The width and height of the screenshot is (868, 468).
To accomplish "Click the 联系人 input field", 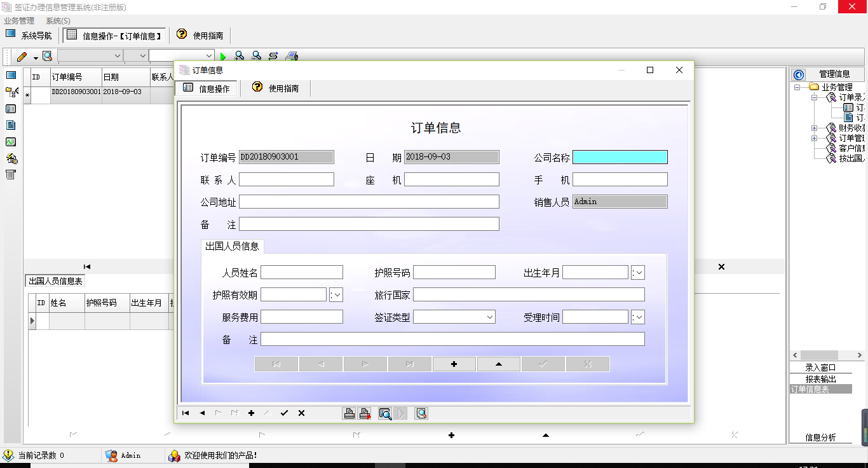I will tap(287, 179).
